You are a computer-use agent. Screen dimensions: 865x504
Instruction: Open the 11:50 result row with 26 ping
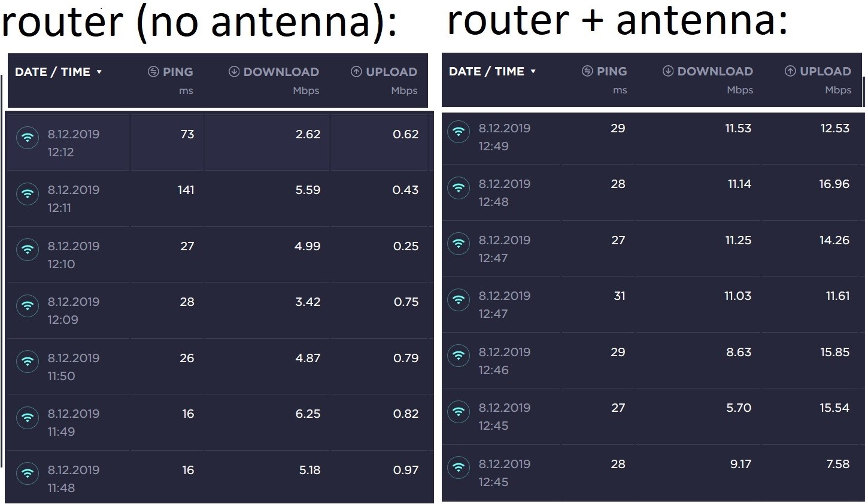[220, 367]
